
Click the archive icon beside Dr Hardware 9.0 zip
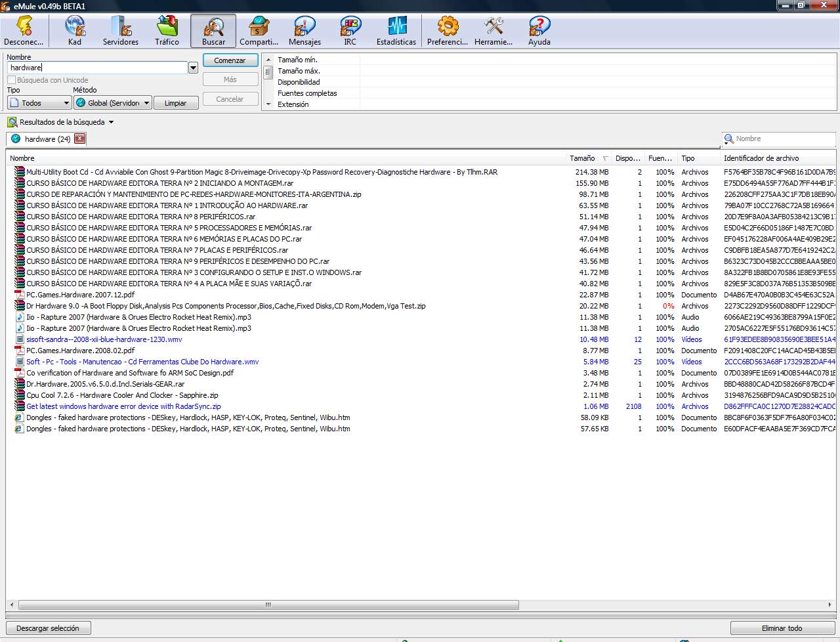tap(20, 306)
